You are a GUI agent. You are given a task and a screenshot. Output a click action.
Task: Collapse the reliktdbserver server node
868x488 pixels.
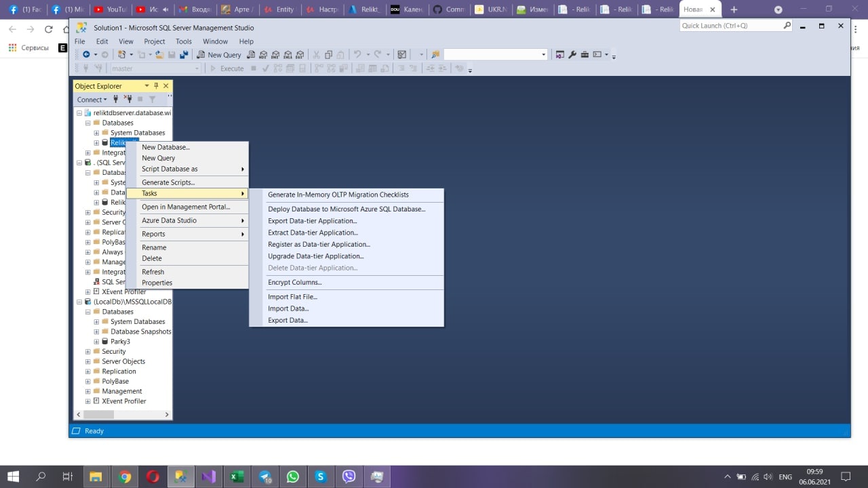[x=79, y=113]
